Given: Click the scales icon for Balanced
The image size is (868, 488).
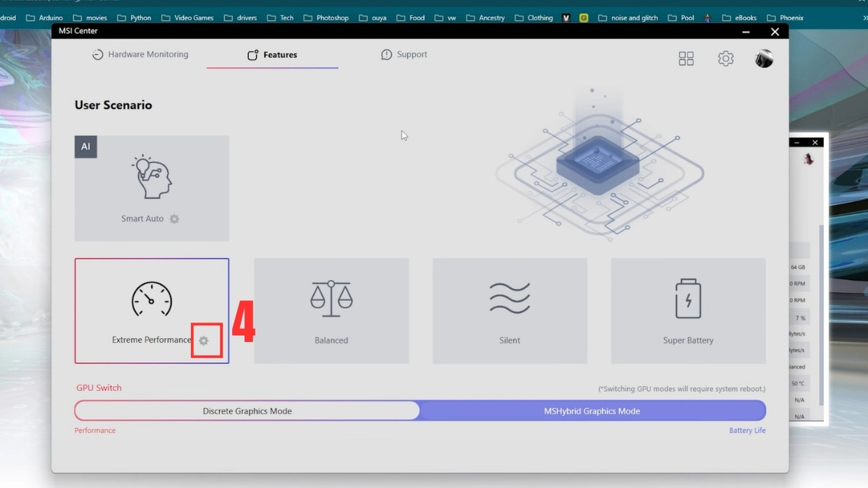Looking at the screenshot, I should [x=331, y=299].
